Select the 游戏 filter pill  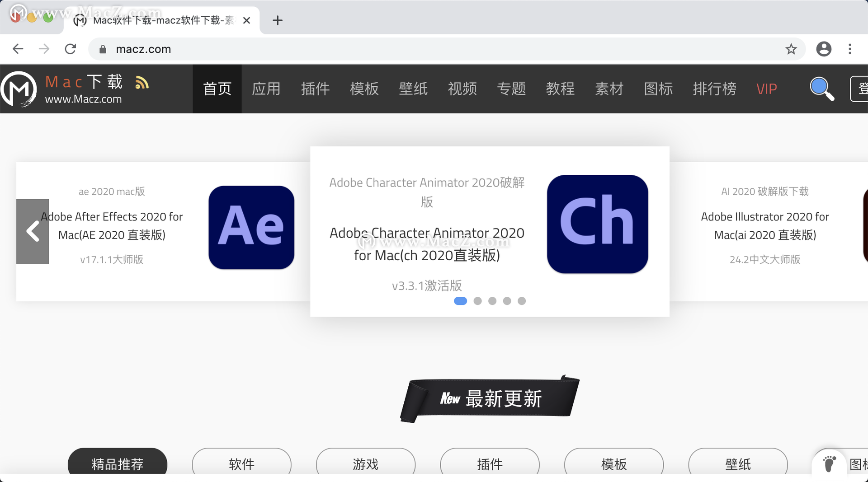pos(366,462)
